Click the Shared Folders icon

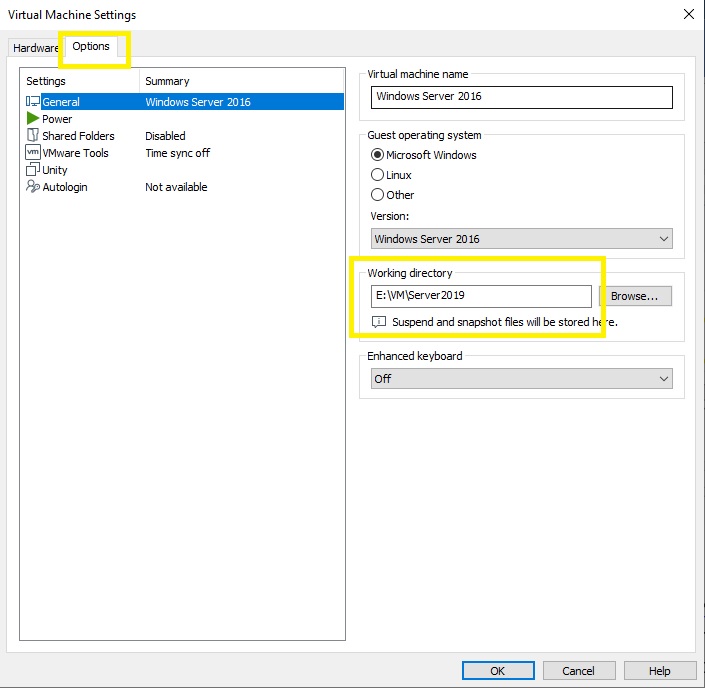click(x=33, y=136)
